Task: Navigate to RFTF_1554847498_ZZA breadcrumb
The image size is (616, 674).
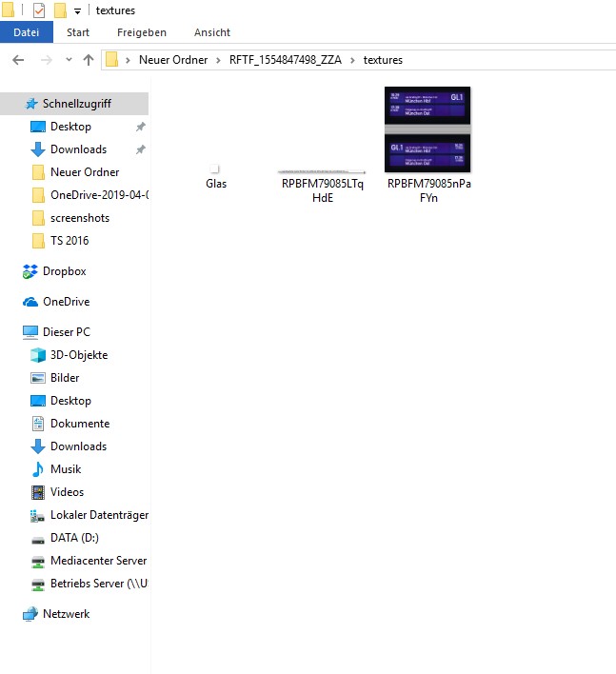Action: (x=286, y=60)
